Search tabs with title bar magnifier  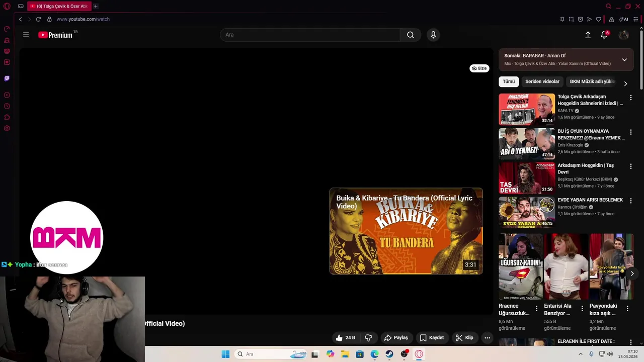[608, 6]
